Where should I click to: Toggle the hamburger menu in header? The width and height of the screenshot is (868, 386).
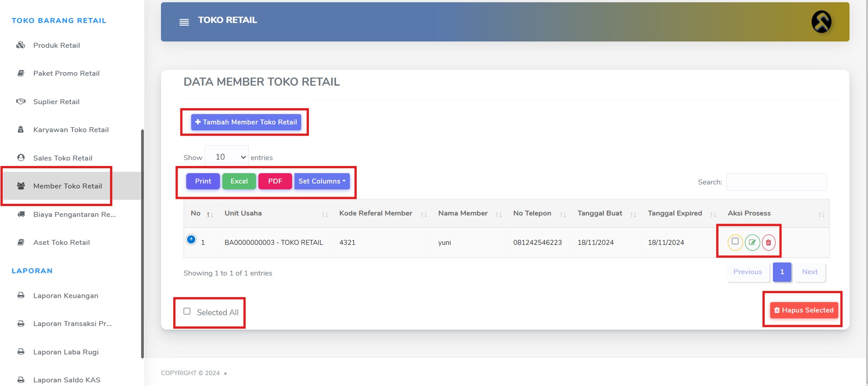click(184, 22)
